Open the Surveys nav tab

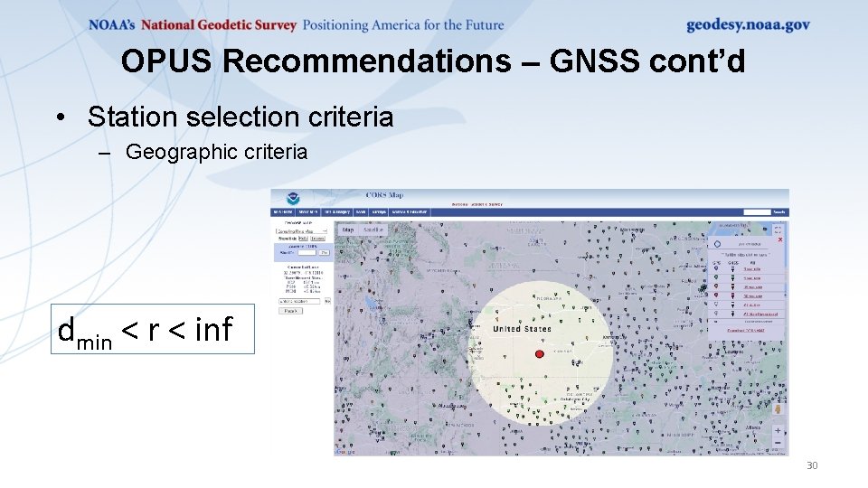pos(379,211)
